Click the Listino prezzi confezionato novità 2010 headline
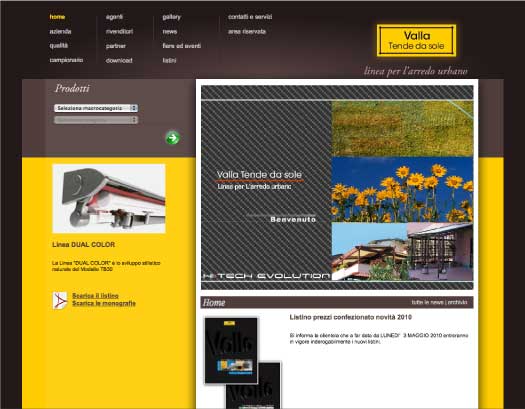Image resolution: width=525 pixels, height=409 pixels. point(351,317)
